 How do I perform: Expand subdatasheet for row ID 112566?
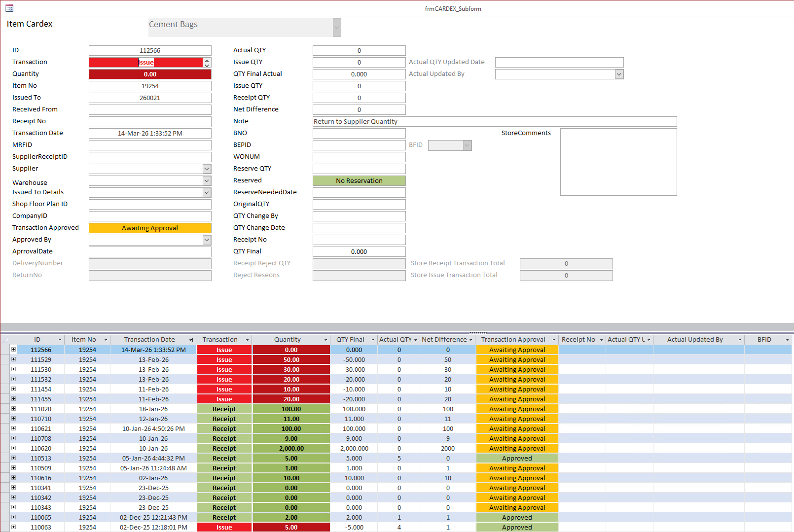14,350
